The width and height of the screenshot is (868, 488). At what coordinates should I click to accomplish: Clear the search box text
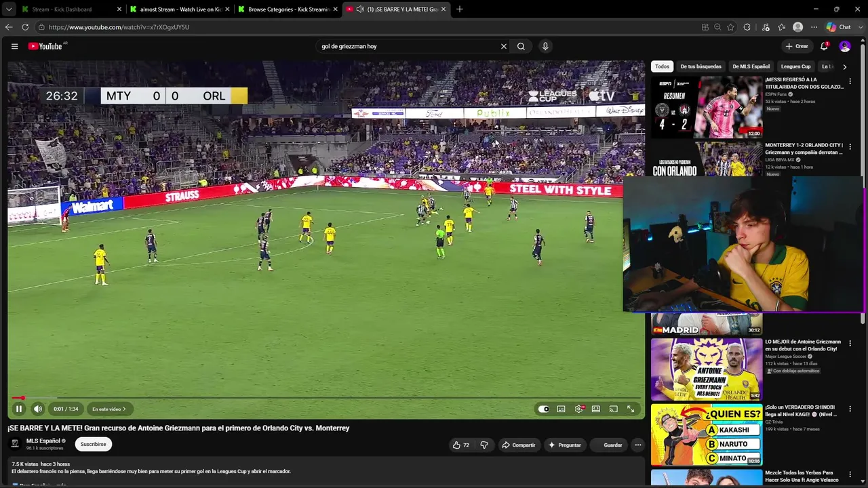click(x=504, y=46)
